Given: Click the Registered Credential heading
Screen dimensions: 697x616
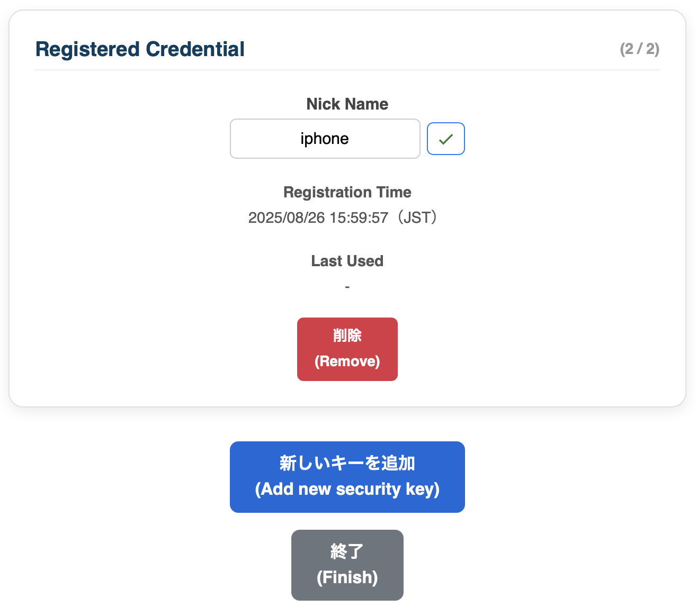Looking at the screenshot, I should pos(140,49).
